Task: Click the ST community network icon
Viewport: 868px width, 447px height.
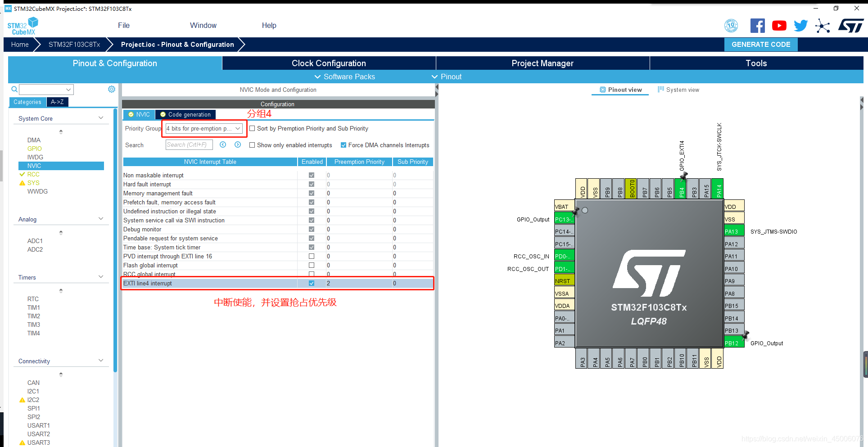Action: (x=822, y=26)
